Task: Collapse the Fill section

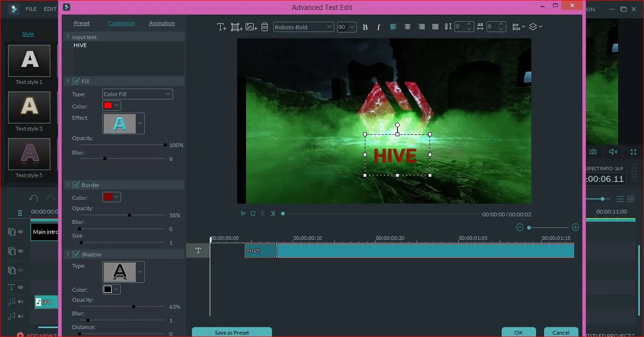Action: (68, 81)
